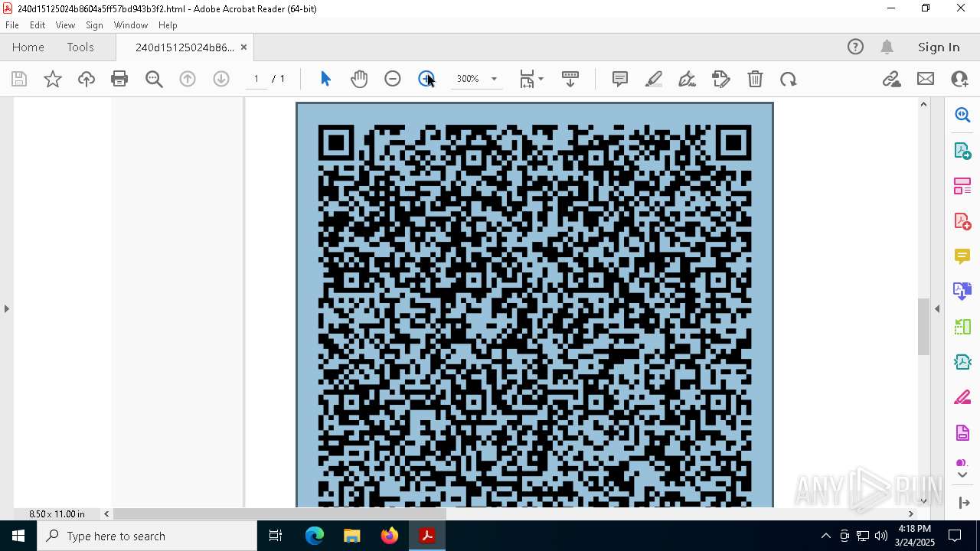
Task: Launch Microsoft Edge from taskbar
Action: 315,536
